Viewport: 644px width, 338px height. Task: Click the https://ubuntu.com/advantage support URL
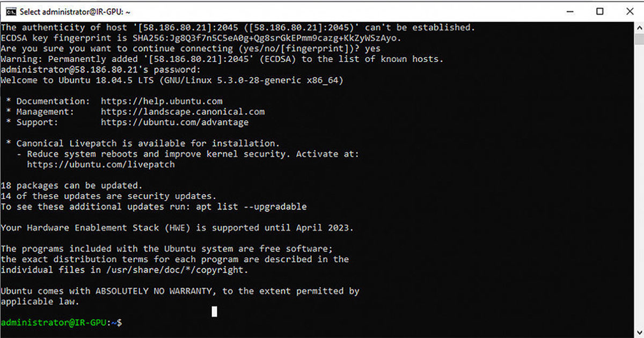pos(174,122)
